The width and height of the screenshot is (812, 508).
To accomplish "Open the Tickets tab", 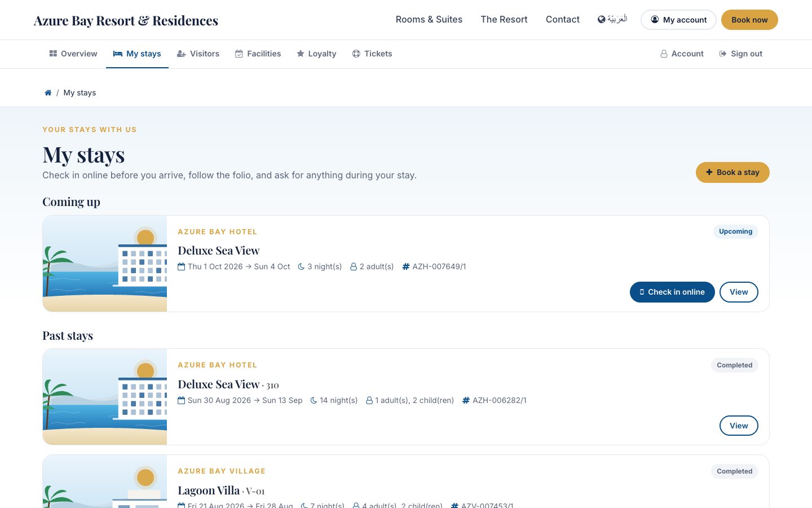I will point(372,54).
